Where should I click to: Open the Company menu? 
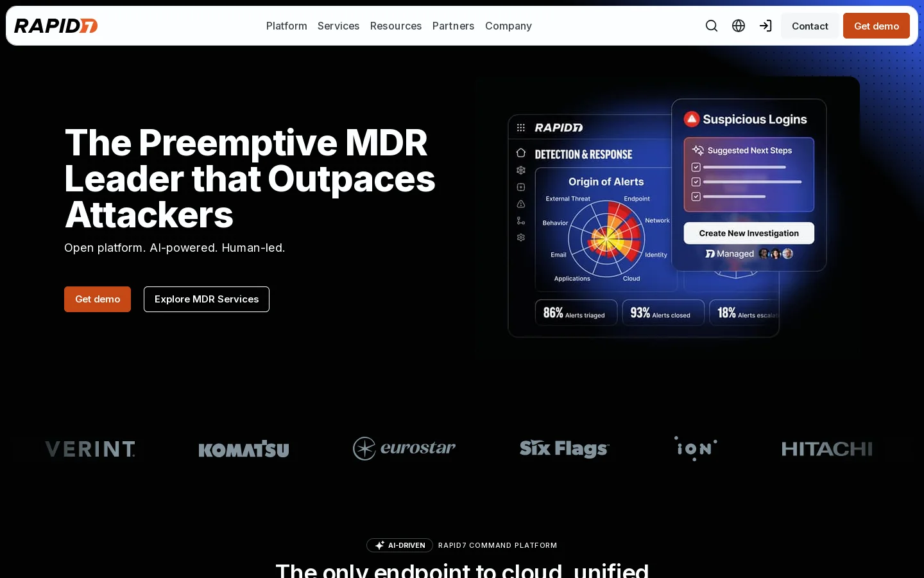coord(508,26)
